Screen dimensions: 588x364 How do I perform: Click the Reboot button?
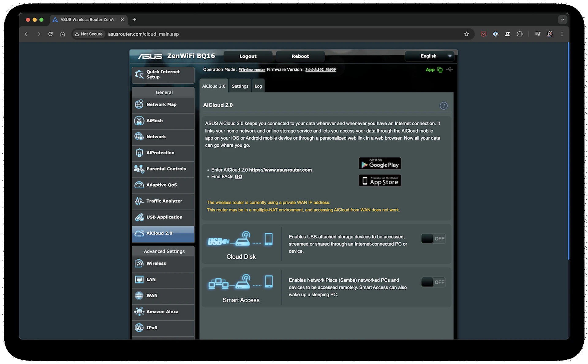click(x=300, y=56)
